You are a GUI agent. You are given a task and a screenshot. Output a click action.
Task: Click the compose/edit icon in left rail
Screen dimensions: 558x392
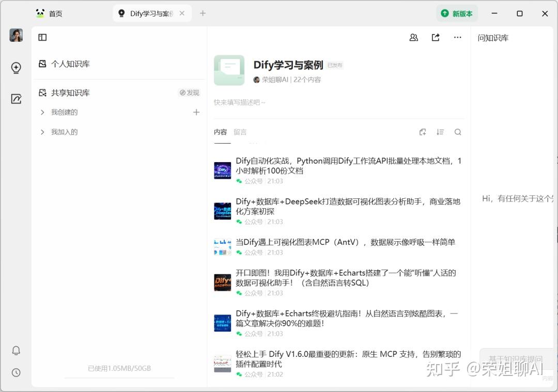pos(16,99)
